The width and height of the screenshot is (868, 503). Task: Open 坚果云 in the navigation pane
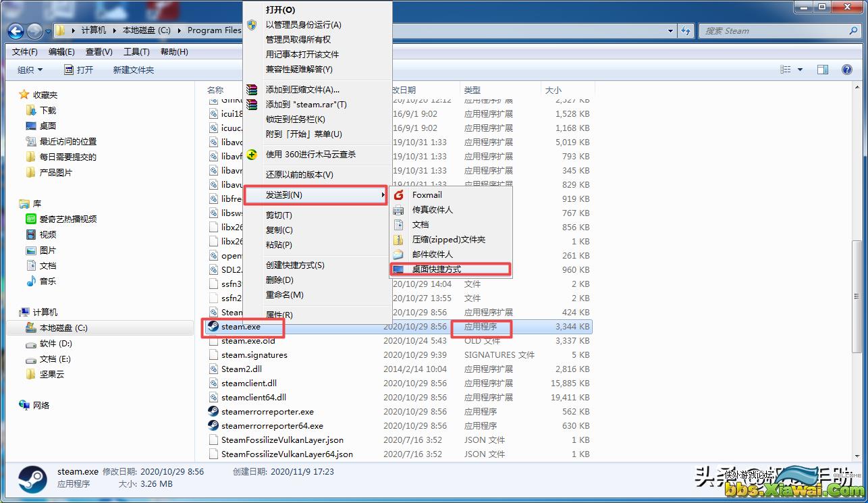click(x=52, y=375)
